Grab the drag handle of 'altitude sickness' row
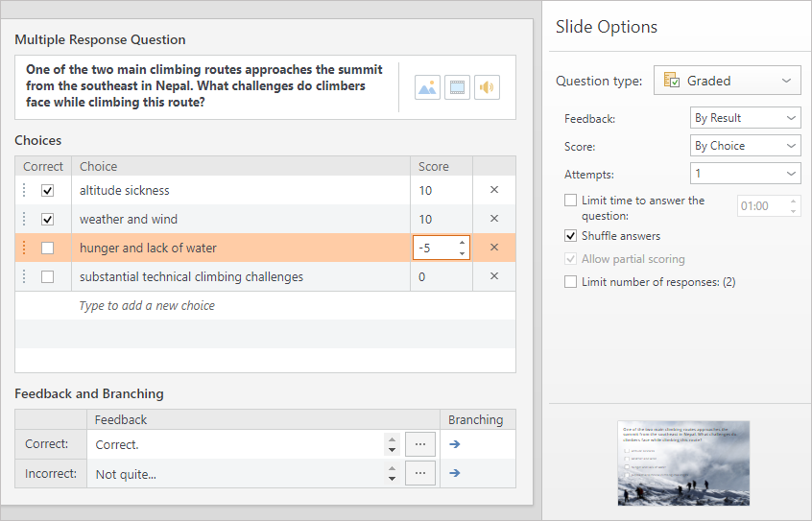 click(24, 190)
